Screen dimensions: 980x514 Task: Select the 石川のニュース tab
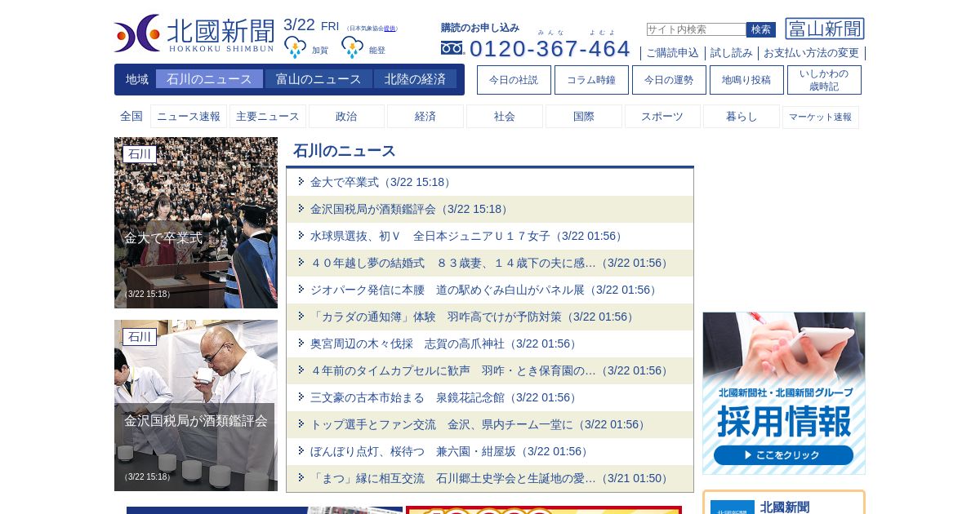209,79
